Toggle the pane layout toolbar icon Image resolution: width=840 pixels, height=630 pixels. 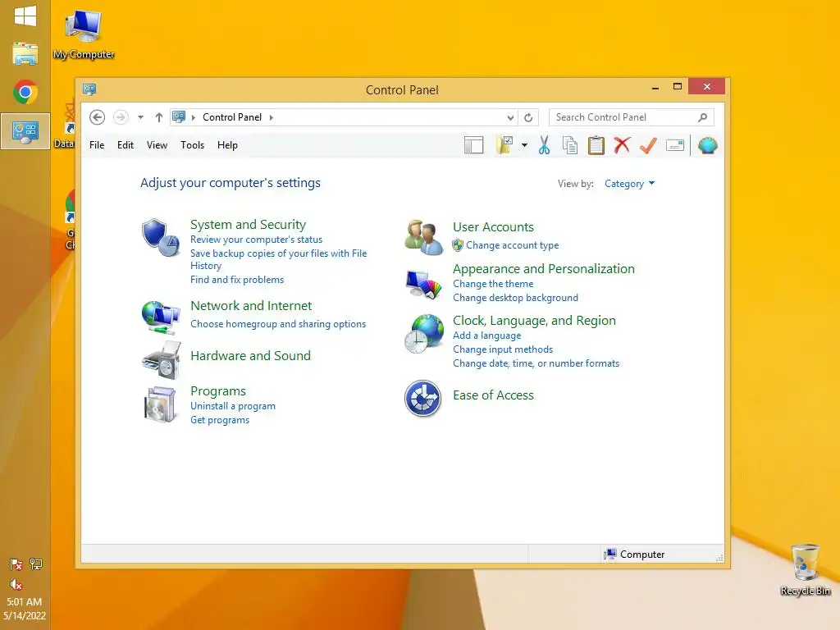tap(473, 145)
